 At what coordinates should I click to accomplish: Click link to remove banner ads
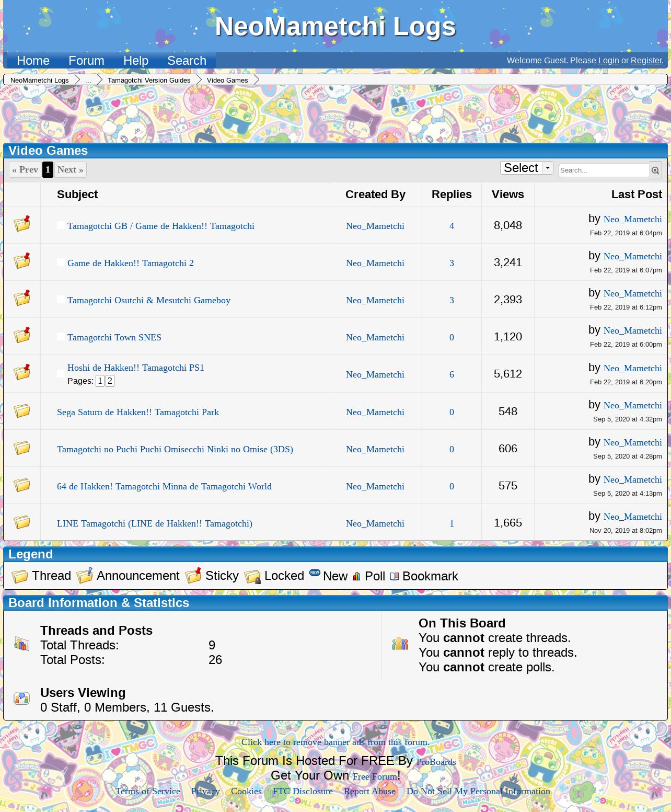[335, 742]
